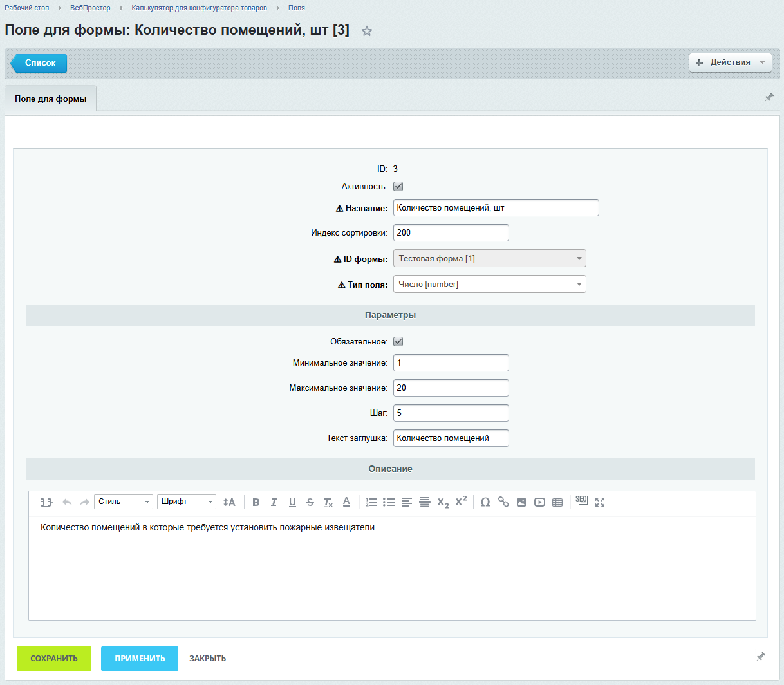
Task: Click the undo arrow in editor toolbar
Action: point(67,502)
